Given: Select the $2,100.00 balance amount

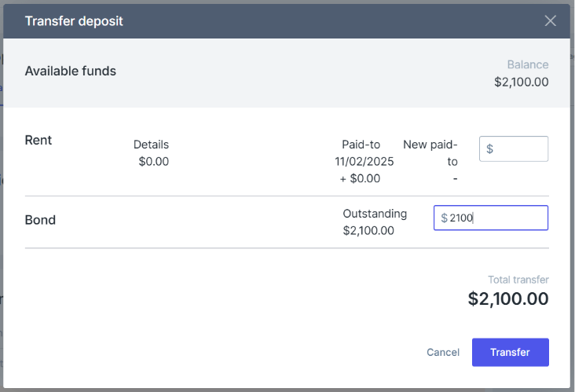Looking at the screenshot, I should click(x=521, y=82).
